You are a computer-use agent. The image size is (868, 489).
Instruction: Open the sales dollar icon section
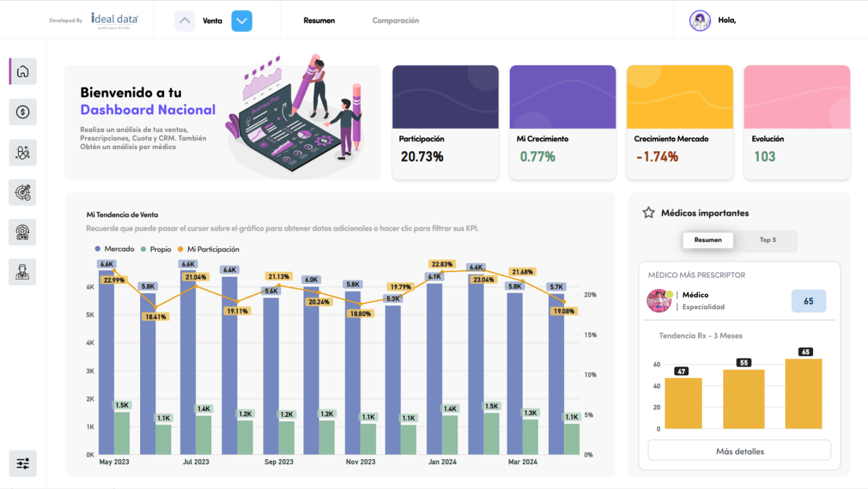[23, 112]
